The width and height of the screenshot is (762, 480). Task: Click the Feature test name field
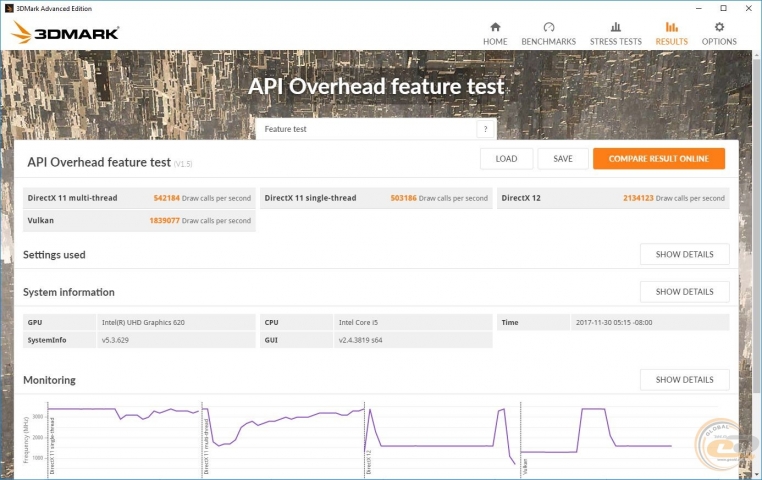[366, 129]
